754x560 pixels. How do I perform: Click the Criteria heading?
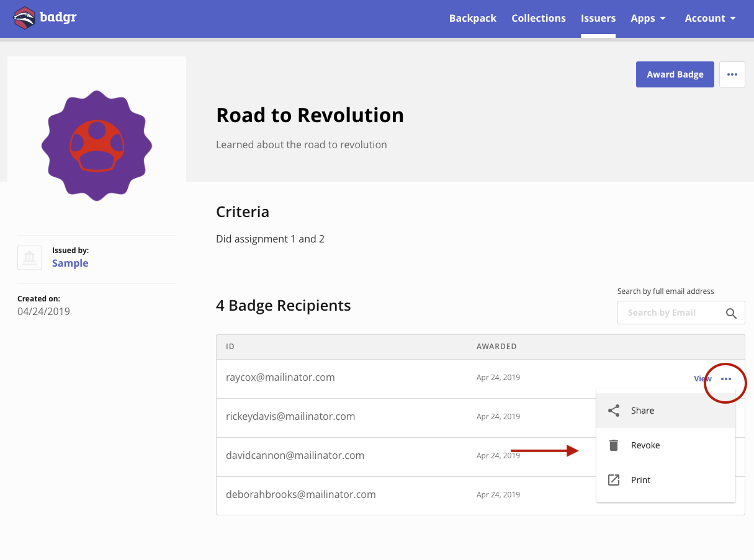pos(243,212)
